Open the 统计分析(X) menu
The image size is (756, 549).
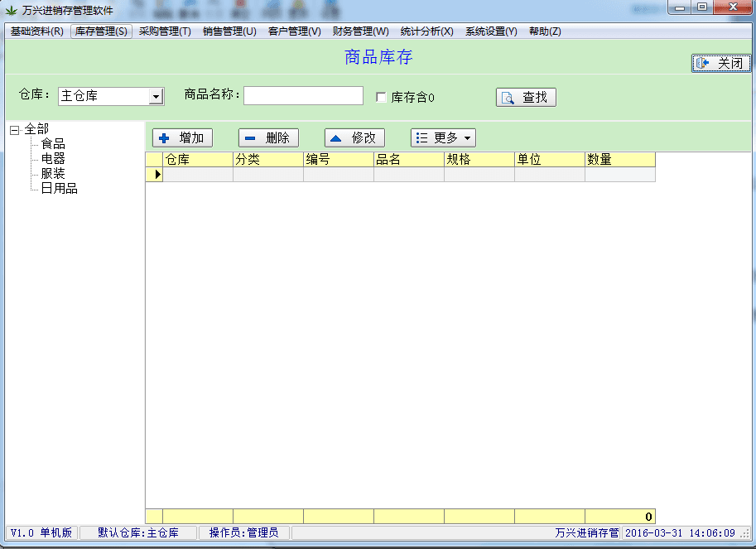[426, 31]
